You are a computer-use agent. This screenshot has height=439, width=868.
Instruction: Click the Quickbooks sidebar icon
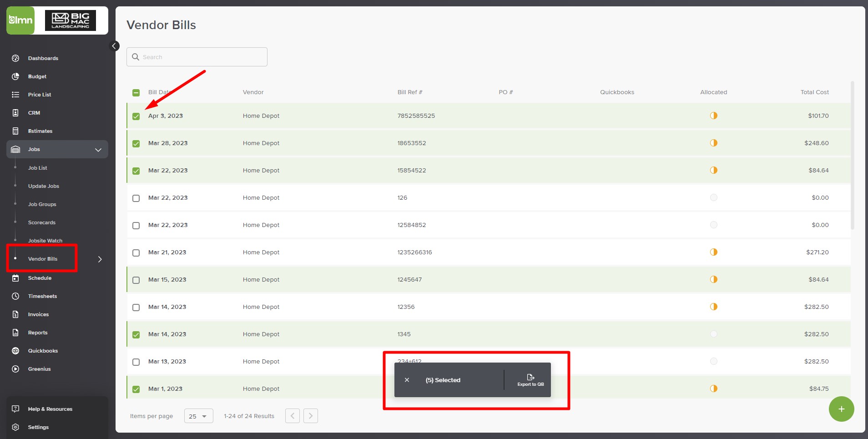tap(15, 351)
